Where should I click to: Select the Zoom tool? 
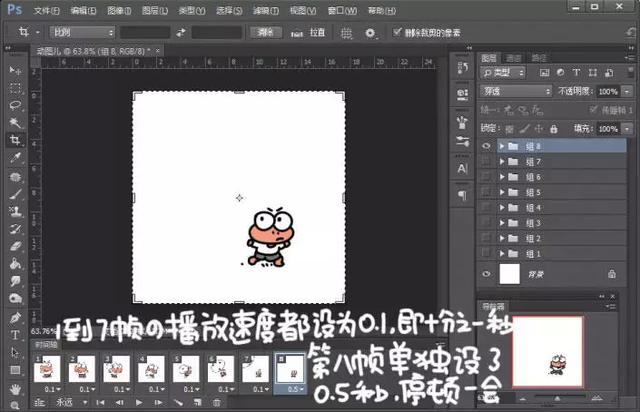(15, 405)
